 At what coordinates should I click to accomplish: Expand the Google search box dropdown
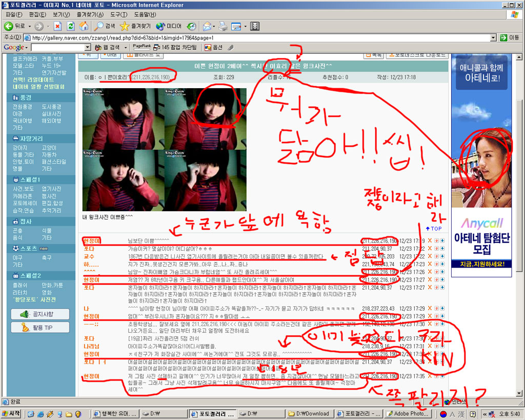87,47
